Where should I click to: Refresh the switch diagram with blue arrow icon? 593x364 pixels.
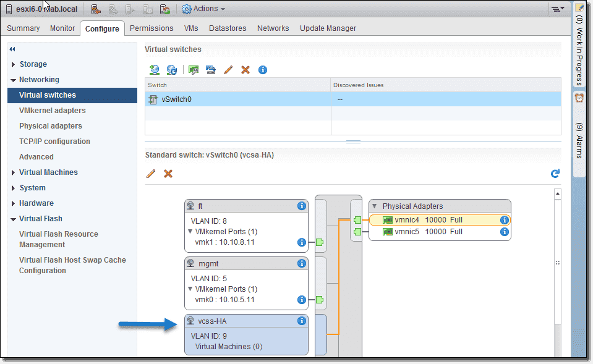[555, 174]
